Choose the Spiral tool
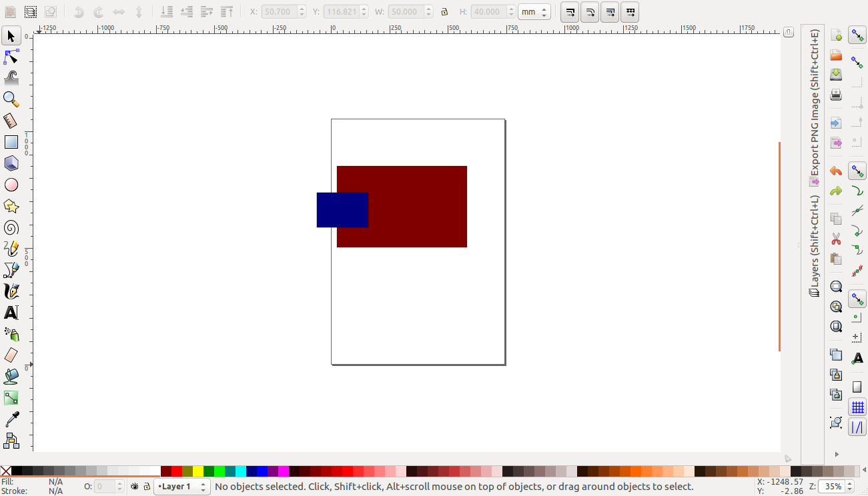 [x=11, y=227]
